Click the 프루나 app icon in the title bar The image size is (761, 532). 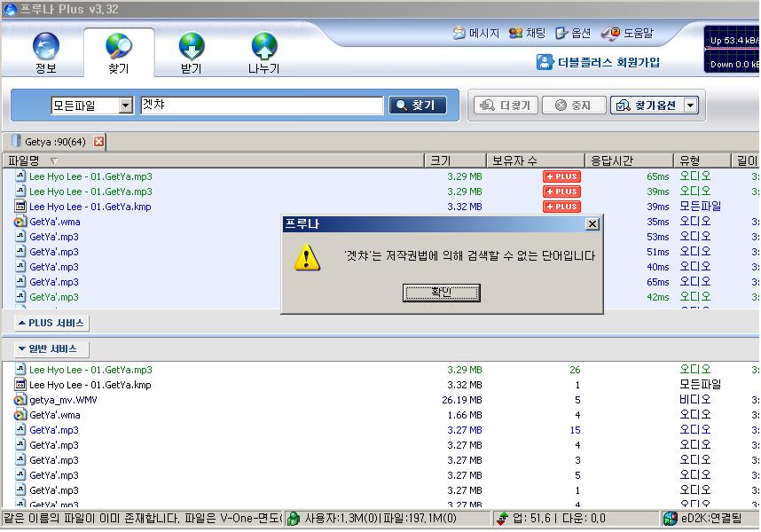tap(10, 9)
